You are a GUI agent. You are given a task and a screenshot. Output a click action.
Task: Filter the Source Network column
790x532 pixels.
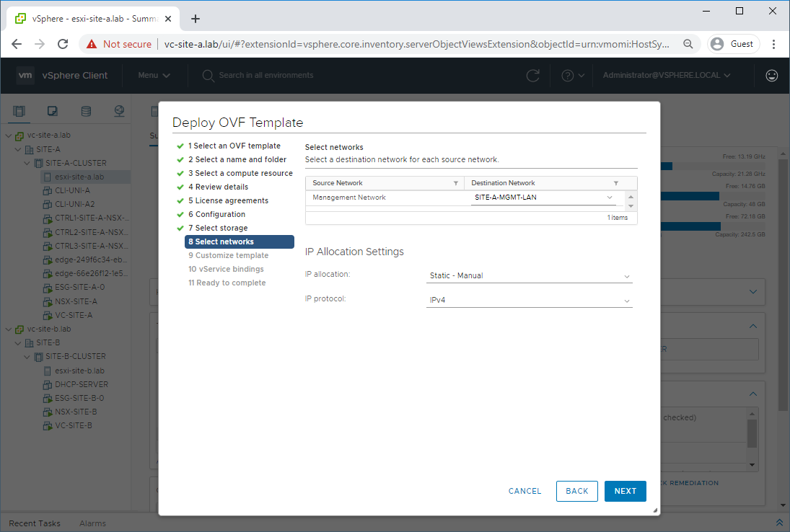pos(455,183)
